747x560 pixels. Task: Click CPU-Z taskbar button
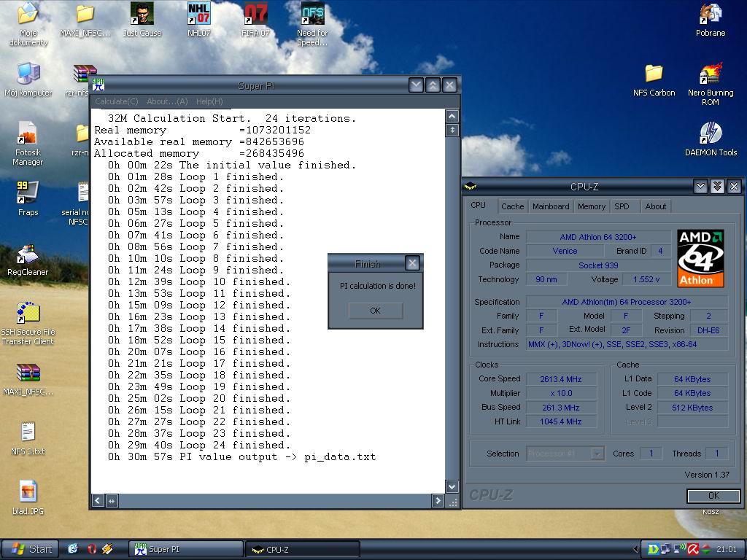[303, 549]
